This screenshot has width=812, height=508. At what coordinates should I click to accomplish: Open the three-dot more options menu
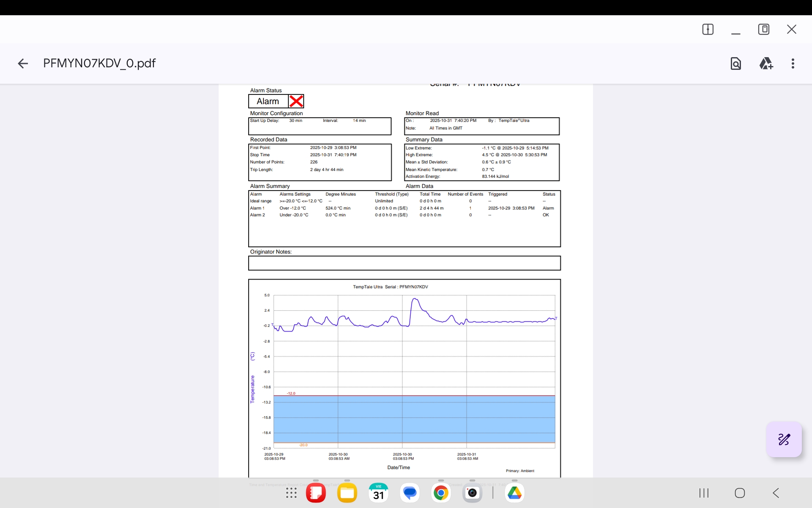(793, 63)
